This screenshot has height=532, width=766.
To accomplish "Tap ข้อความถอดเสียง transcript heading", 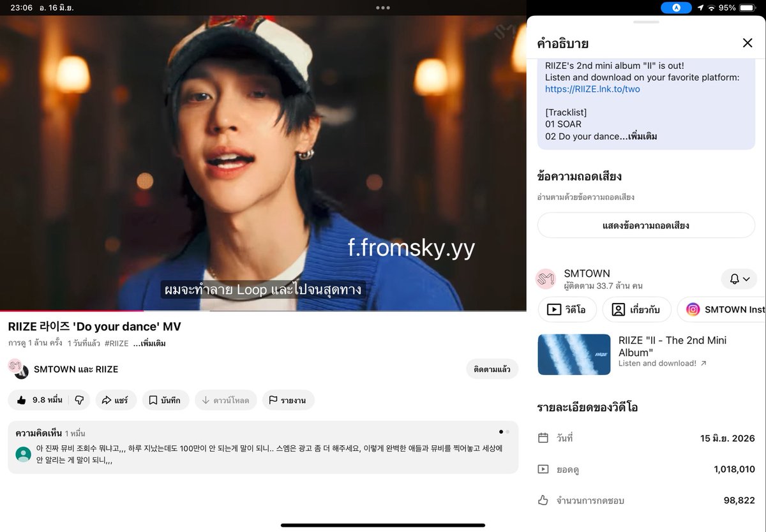I will tap(580, 176).
